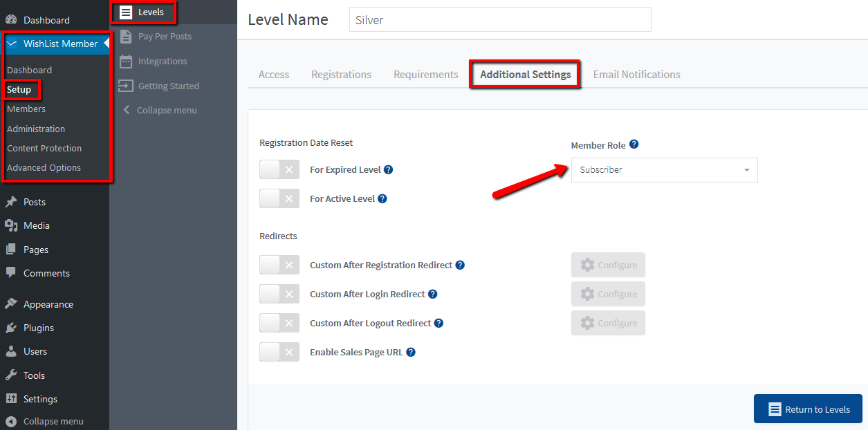
Task: Open Pay Per Posts document icon
Action: pyautogui.click(x=125, y=37)
